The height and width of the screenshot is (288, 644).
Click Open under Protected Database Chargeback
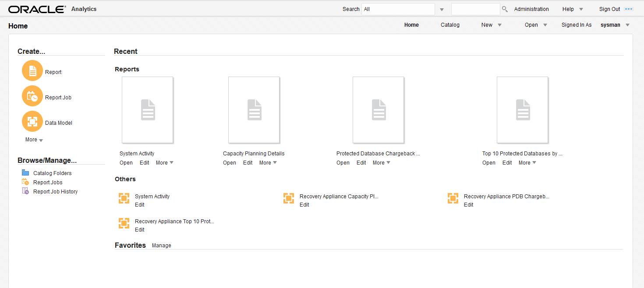coord(343,163)
